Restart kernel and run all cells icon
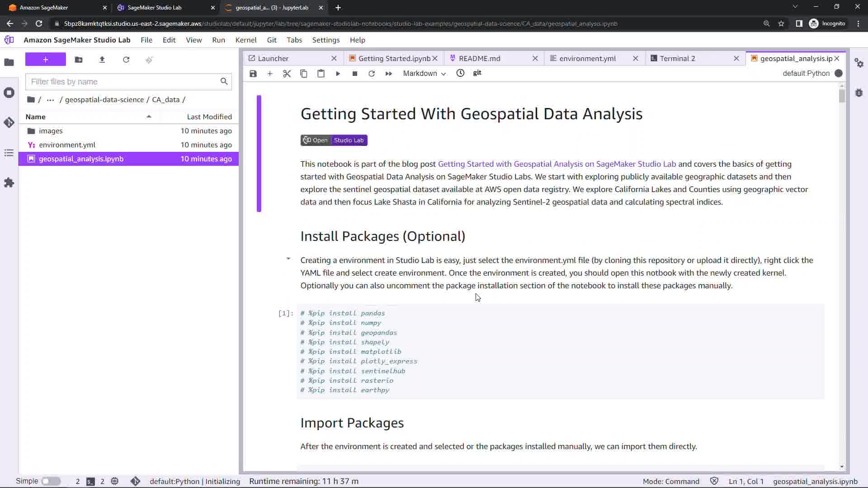Viewport: 868px width, 488px height. pyautogui.click(x=388, y=74)
